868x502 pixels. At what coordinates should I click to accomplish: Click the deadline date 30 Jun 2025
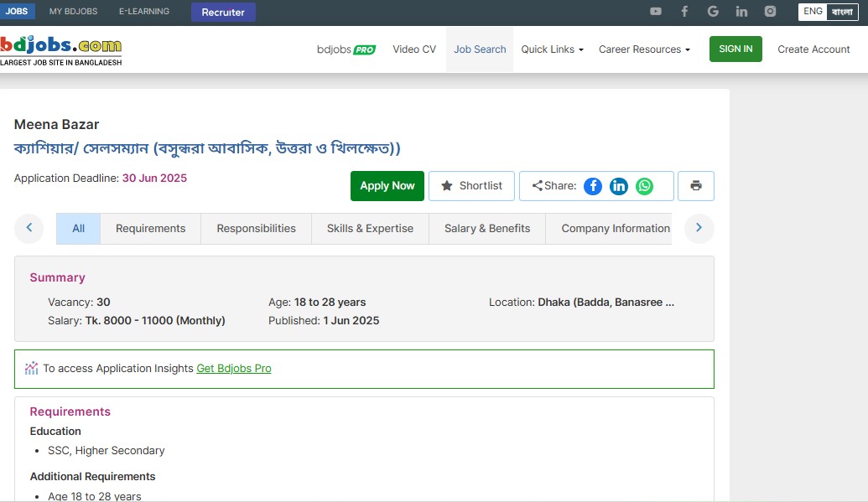154,179
